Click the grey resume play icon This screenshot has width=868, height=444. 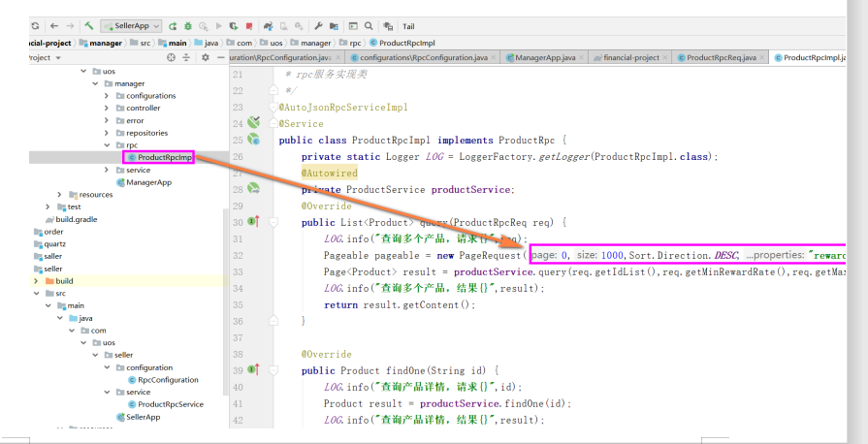pyautogui.click(x=218, y=26)
